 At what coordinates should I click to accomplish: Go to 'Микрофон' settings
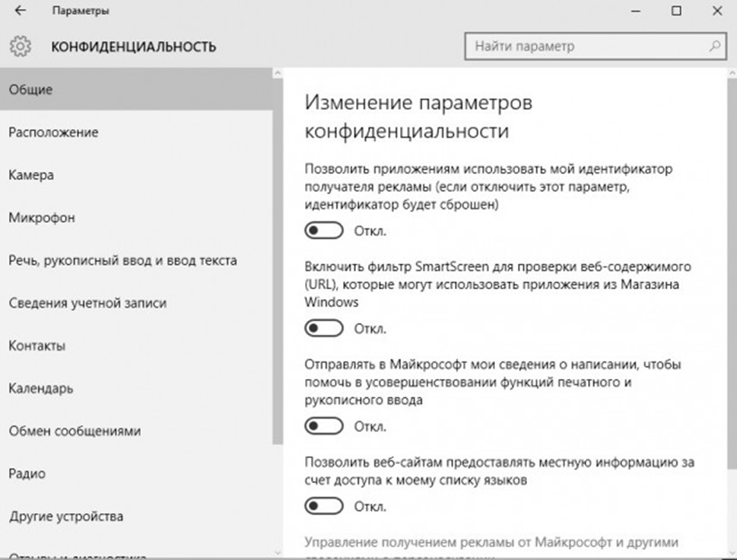[x=42, y=218]
